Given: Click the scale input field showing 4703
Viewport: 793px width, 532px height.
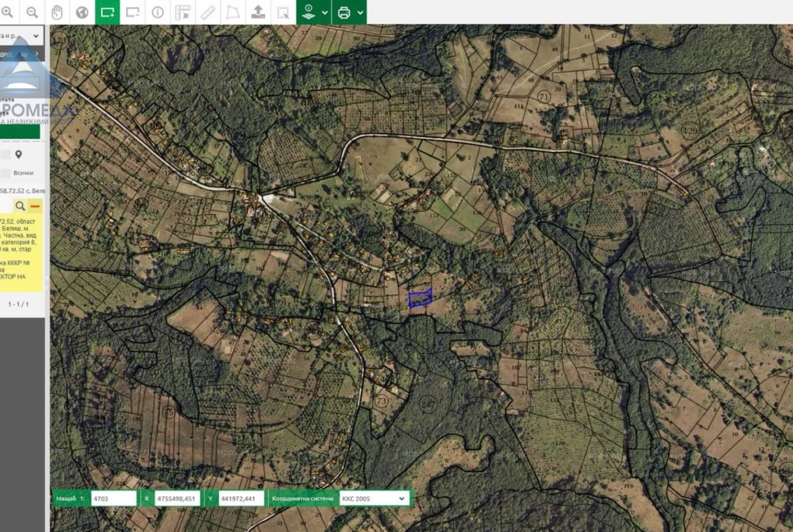Looking at the screenshot, I should coord(113,498).
